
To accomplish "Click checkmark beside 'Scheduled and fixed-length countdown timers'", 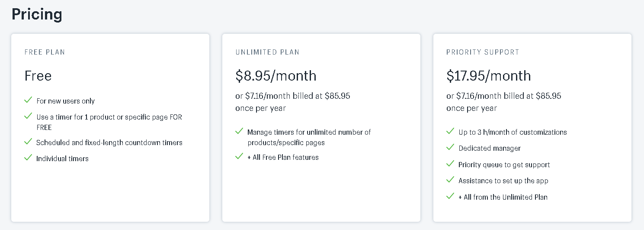I will tap(28, 142).
